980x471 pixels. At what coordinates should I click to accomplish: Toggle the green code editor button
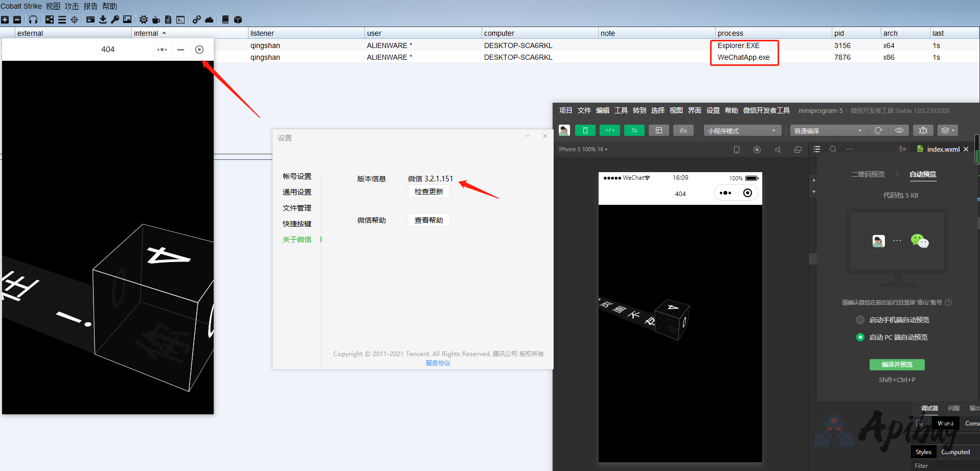click(x=609, y=130)
